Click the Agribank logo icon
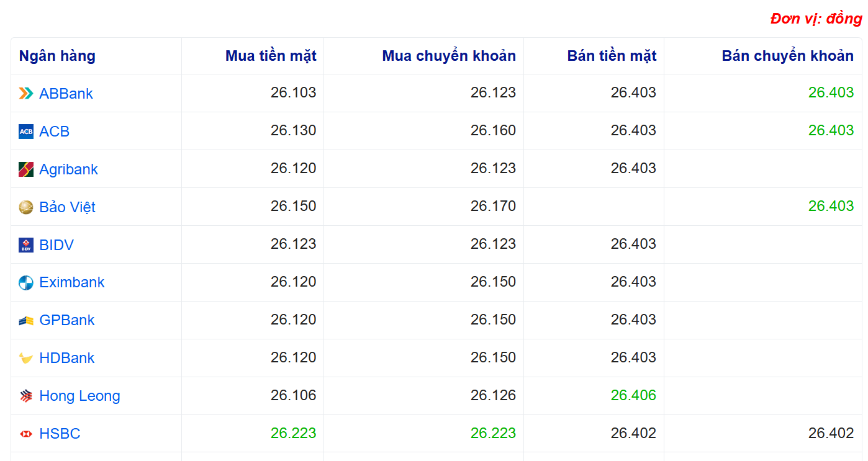This screenshot has width=868, height=461. click(26, 169)
